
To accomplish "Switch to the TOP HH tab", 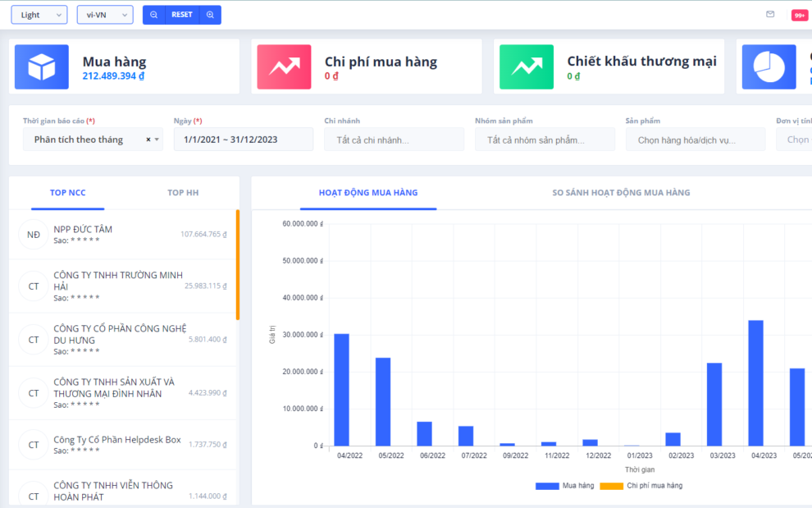I will click(183, 193).
